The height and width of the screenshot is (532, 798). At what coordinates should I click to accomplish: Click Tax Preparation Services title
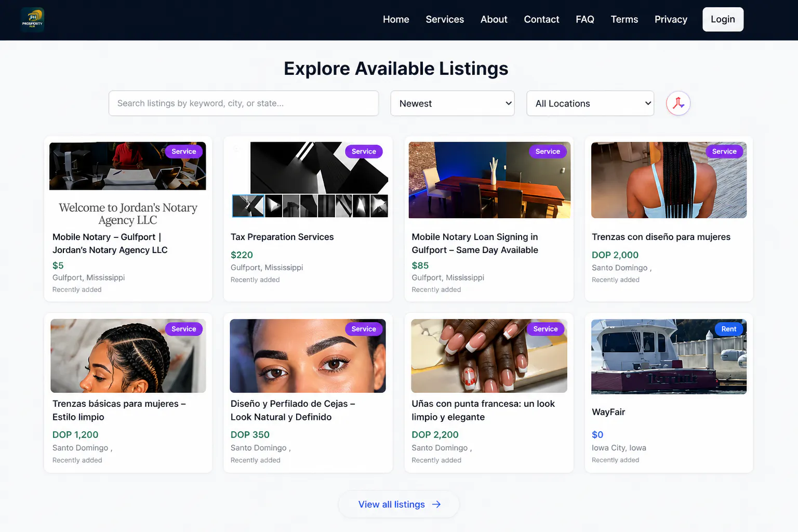(282, 237)
